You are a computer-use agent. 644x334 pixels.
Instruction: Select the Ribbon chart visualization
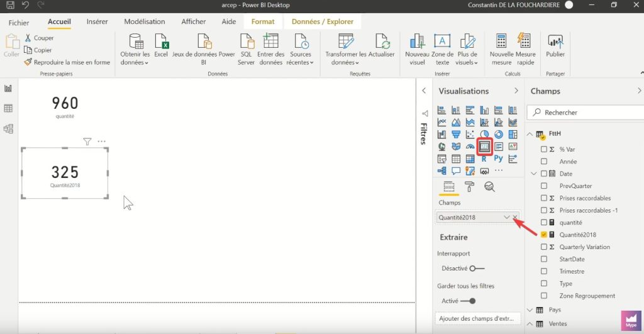[x=513, y=123]
